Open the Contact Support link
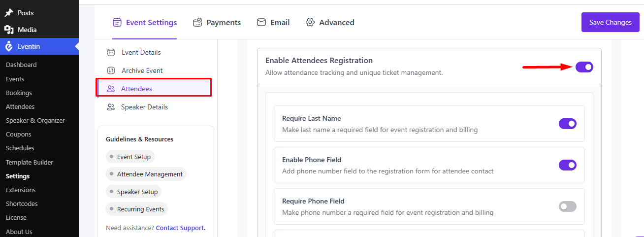 [181, 228]
